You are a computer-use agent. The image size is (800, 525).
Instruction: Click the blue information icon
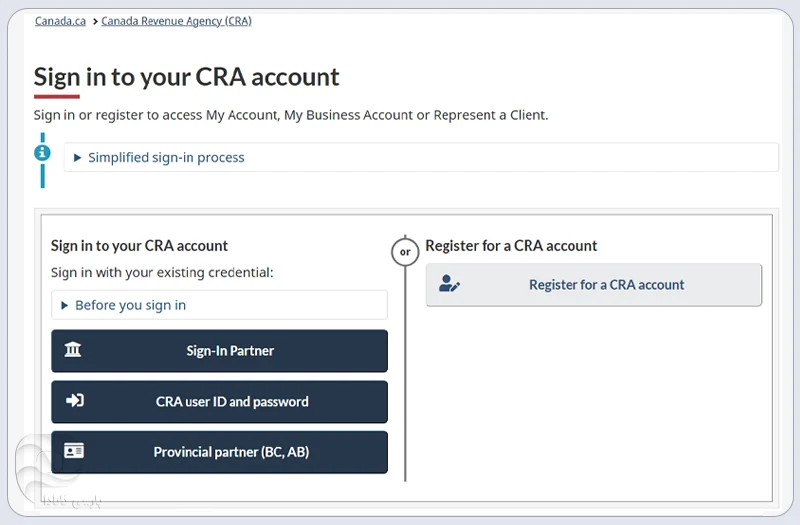pos(42,153)
